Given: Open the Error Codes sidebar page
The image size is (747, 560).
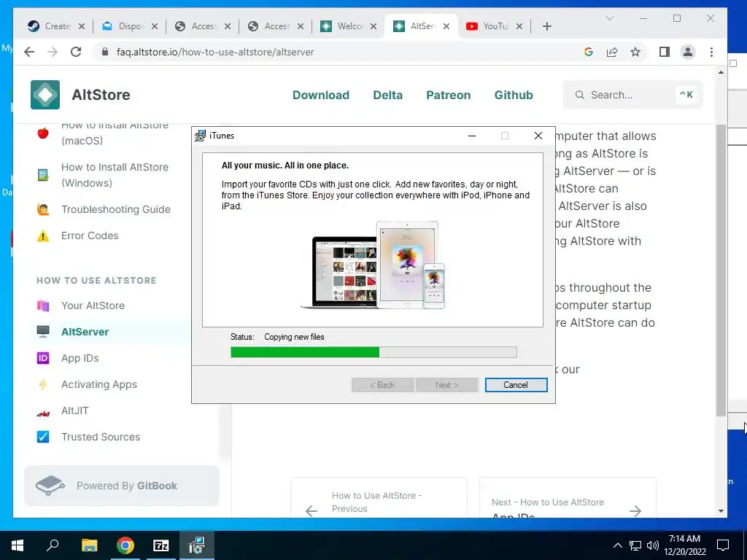Looking at the screenshot, I should pos(90,236).
